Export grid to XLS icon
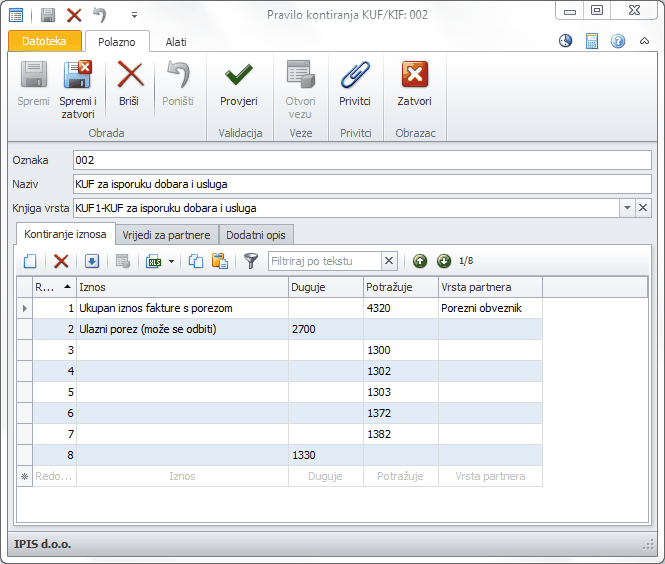The image size is (665, 564). coord(154,261)
